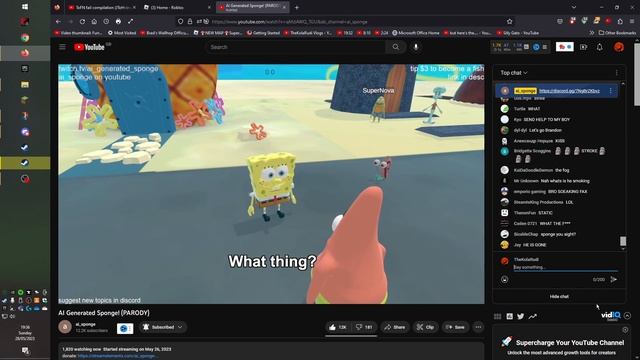Open pinned message options three dots
The height and width of the screenshot is (360, 640).
click(x=611, y=91)
